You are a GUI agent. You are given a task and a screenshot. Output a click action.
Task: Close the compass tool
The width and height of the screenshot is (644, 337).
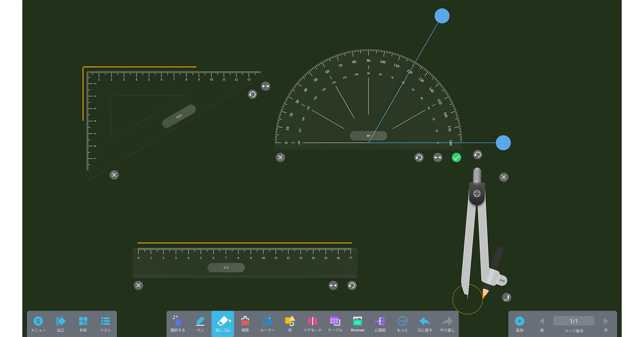pyautogui.click(x=504, y=177)
